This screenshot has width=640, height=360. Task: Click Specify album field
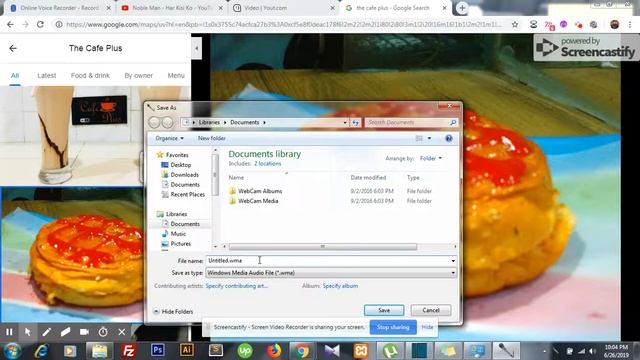coord(340,286)
